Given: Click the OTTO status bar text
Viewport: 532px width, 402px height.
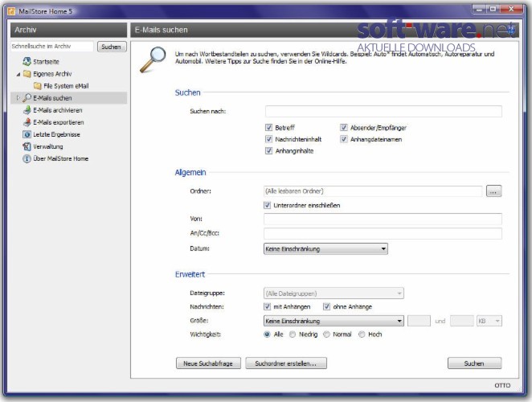Looking at the screenshot, I should coord(502,385).
